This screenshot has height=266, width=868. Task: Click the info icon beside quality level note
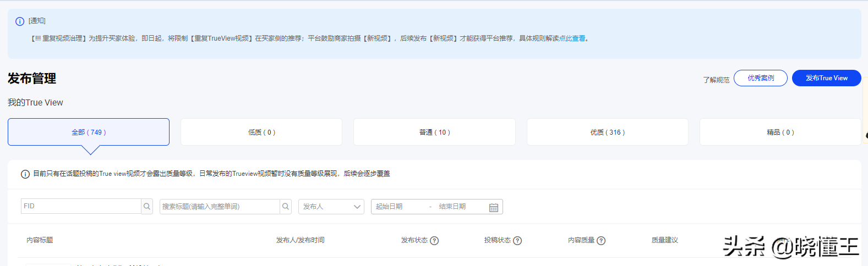point(25,174)
